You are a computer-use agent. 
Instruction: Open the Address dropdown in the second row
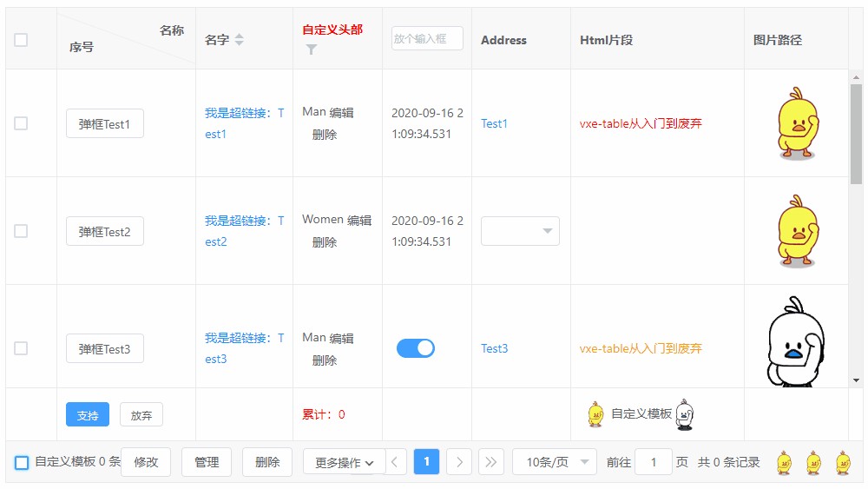520,231
